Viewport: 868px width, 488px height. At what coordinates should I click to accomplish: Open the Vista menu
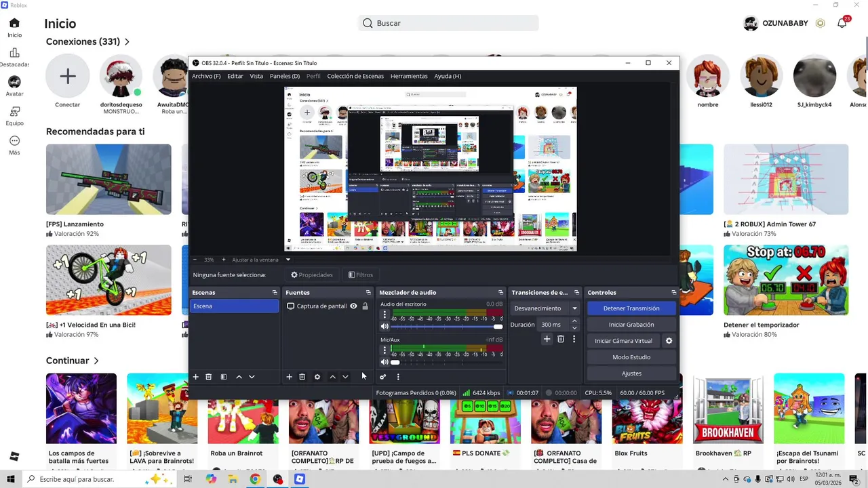point(256,76)
